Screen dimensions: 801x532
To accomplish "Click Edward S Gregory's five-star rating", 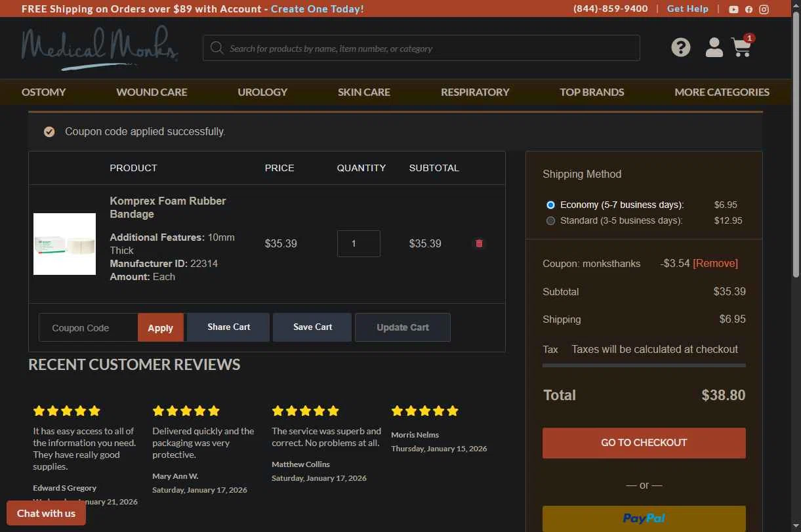I will pyautogui.click(x=67, y=411).
